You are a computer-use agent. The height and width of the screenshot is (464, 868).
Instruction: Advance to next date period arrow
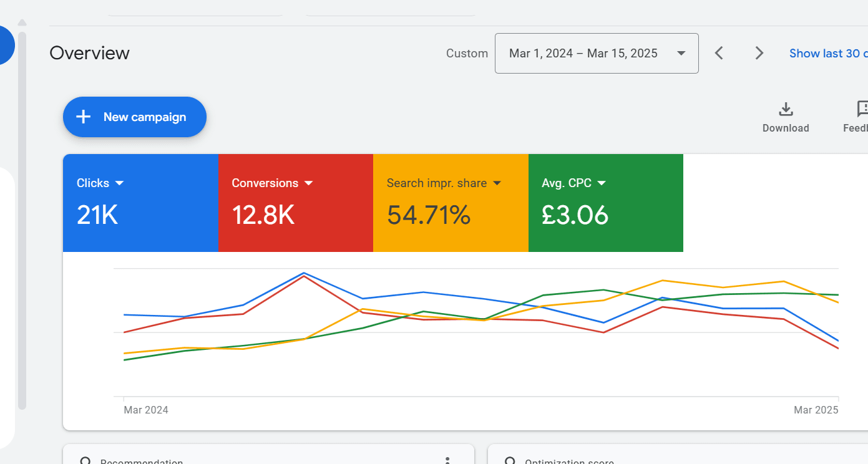[x=759, y=53]
